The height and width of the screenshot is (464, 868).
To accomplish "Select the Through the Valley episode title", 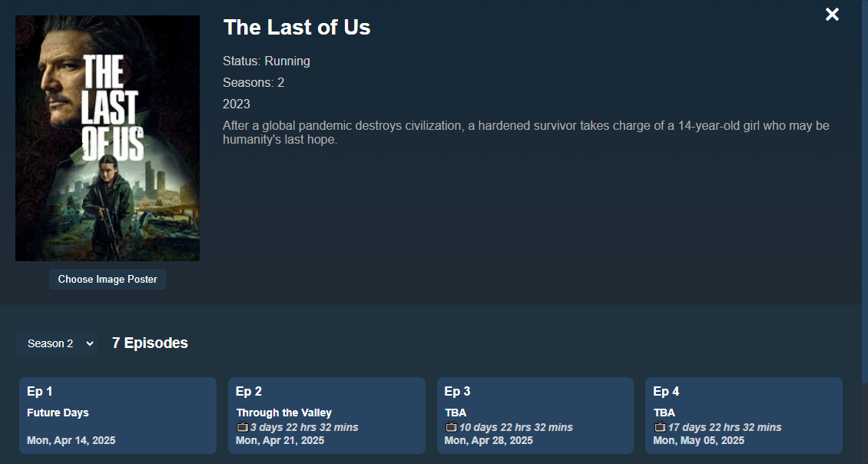I will point(284,413).
